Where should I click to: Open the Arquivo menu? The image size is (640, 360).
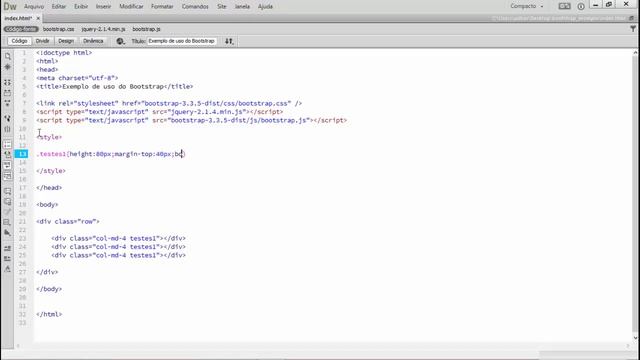coord(34,7)
